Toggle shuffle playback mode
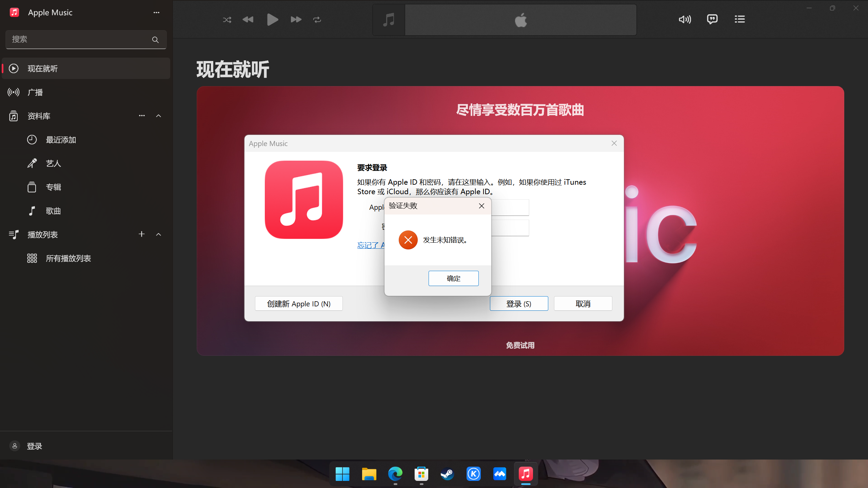 227,20
